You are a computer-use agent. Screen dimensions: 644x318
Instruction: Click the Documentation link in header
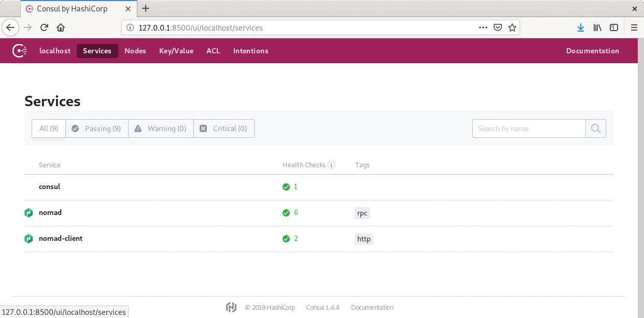pyautogui.click(x=592, y=51)
